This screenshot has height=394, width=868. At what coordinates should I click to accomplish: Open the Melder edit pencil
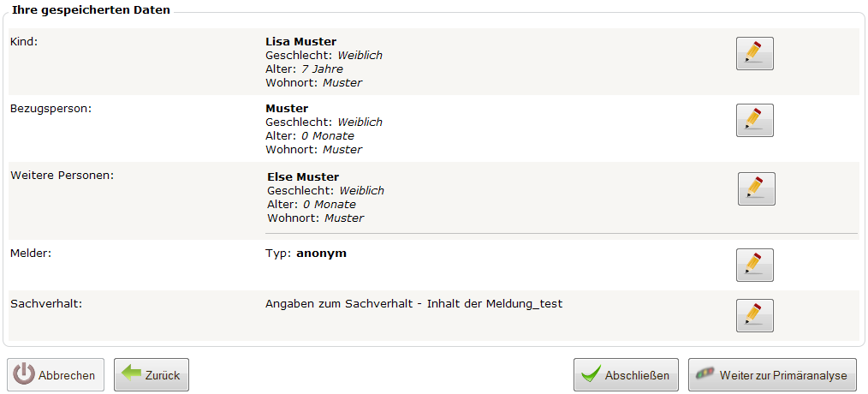pyautogui.click(x=754, y=265)
